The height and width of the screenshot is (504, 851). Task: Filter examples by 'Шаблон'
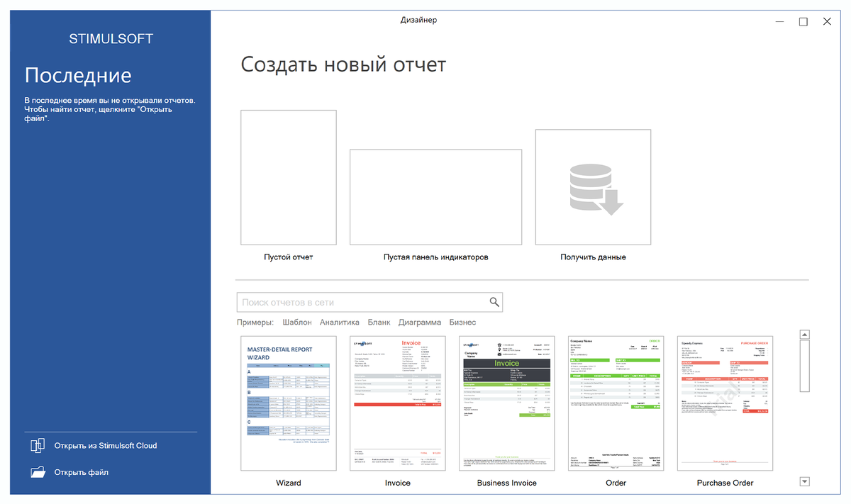point(297,323)
